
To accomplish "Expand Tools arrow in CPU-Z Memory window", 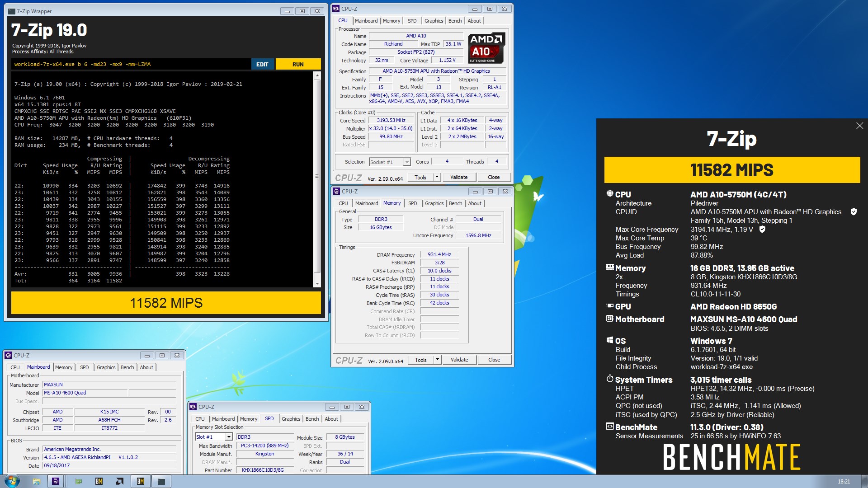I will click(437, 360).
